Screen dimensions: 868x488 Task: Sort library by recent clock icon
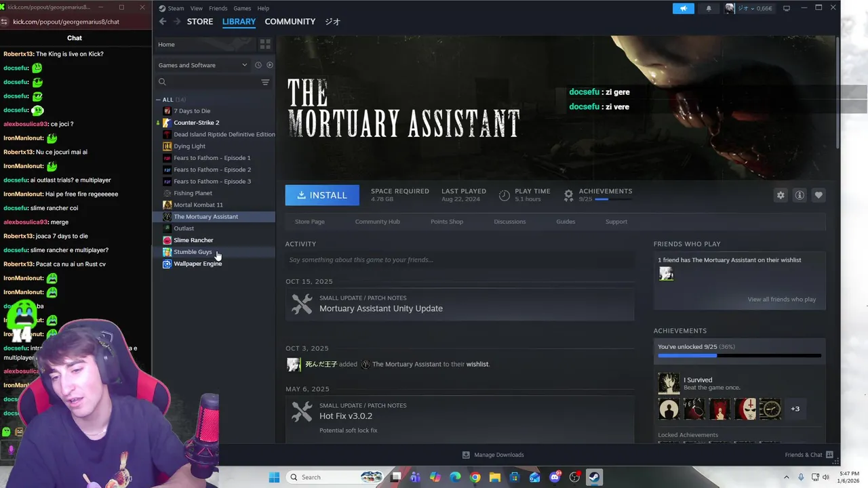(258, 65)
